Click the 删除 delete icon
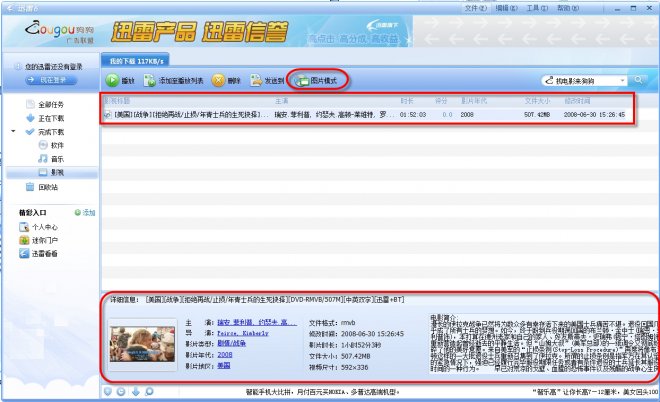The height and width of the screenshot is (402, 660). pyautogui.click(x=227, y=80)
